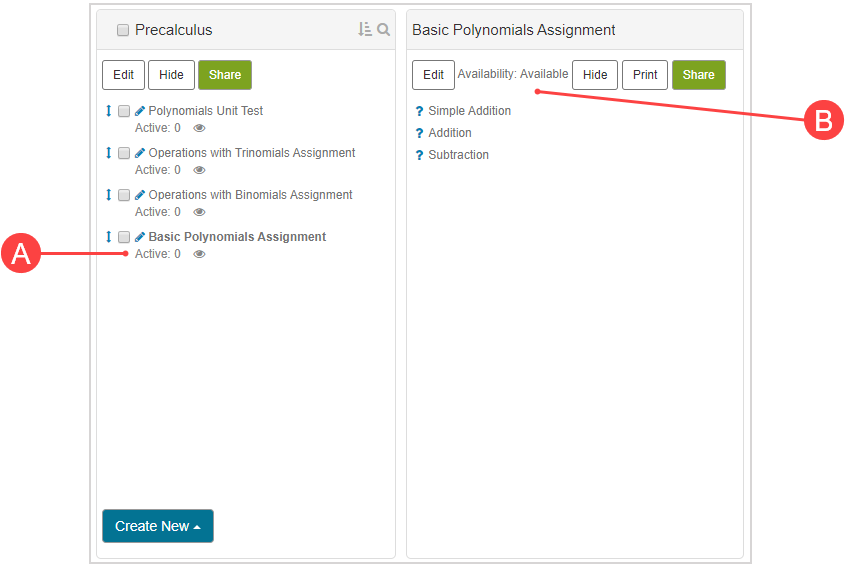Click pencil icon next to Basic Polynomials Assignment
Screen dimensions: 845x564
pyautogui.click(x=140, y=237)
